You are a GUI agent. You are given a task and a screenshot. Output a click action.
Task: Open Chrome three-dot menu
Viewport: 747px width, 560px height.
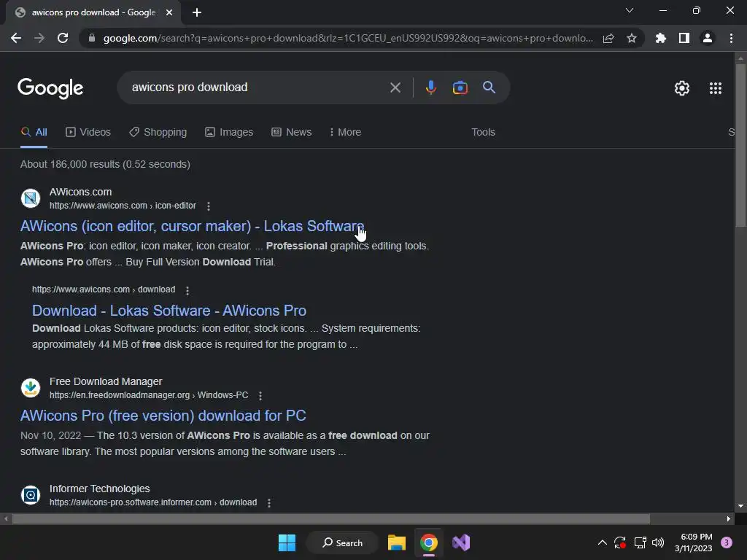pyautogui.click(x=731, y=38)
